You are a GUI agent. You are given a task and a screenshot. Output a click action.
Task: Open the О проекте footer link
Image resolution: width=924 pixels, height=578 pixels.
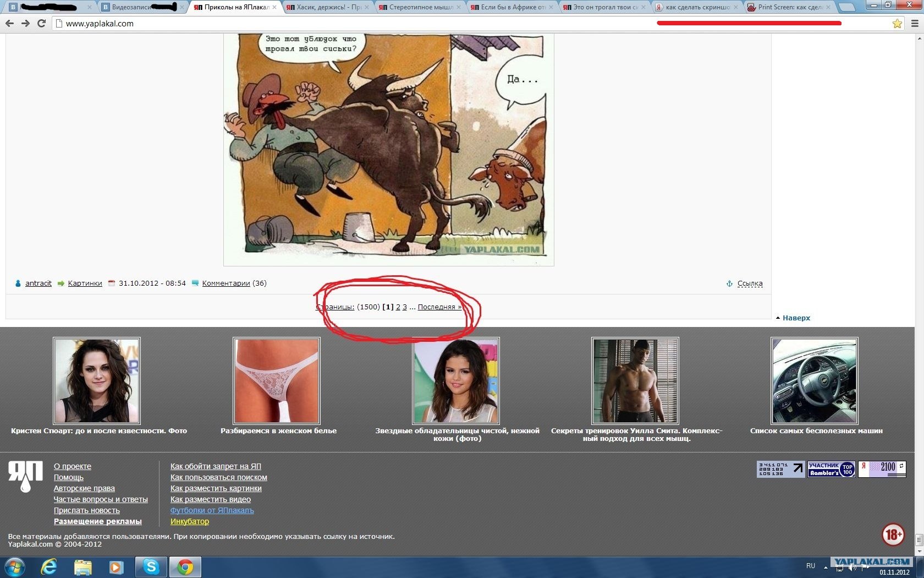tap(73, 466)
